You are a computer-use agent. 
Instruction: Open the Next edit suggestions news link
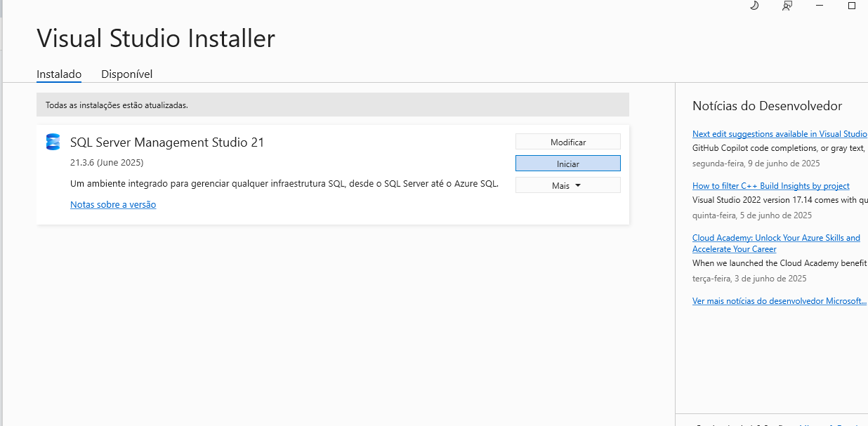click(x=780, y=134)
